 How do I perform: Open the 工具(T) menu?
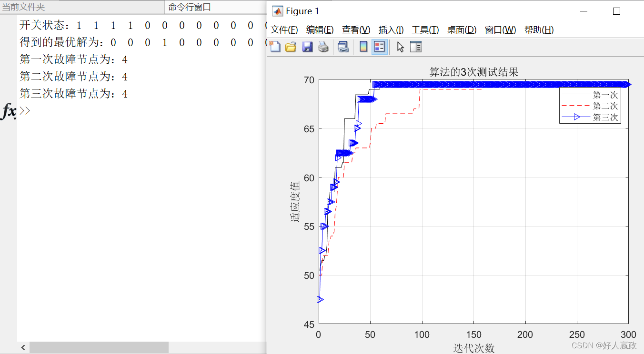[x=425, y=30]
